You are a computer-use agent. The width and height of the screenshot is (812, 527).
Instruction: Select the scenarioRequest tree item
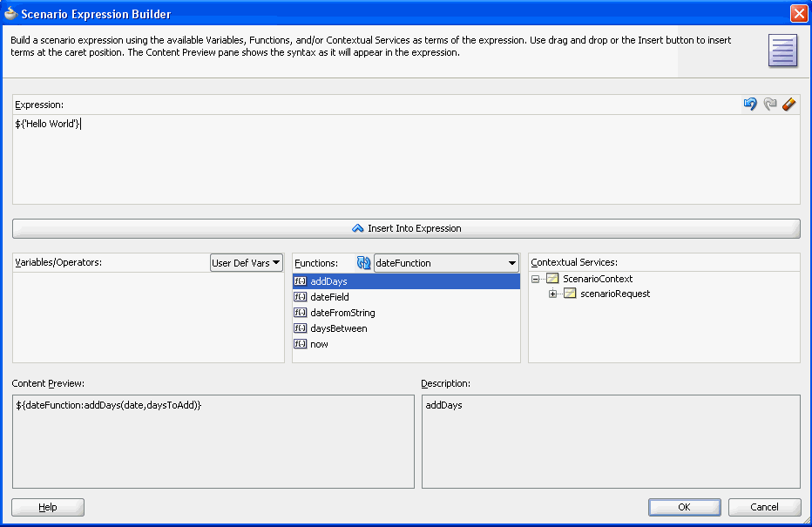click(x=615, y=294)
